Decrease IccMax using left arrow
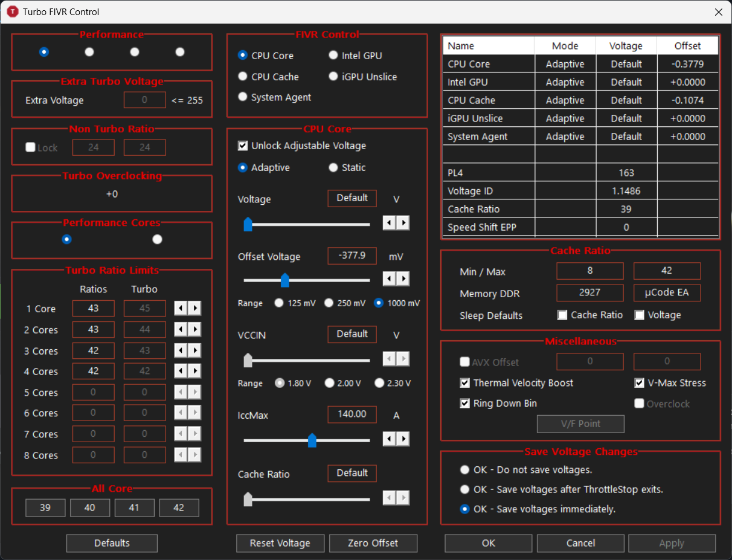Screen dimensions: 732x560 (390, 439)
